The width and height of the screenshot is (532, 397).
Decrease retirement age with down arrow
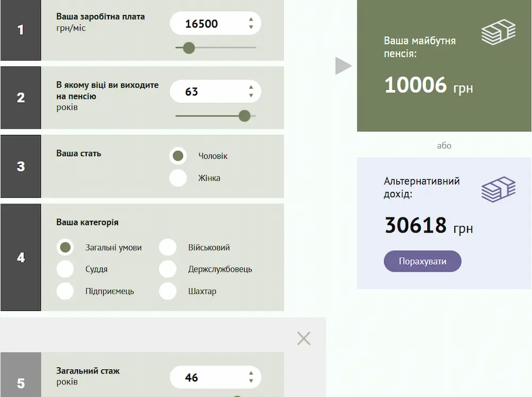[x=251, y=96]
